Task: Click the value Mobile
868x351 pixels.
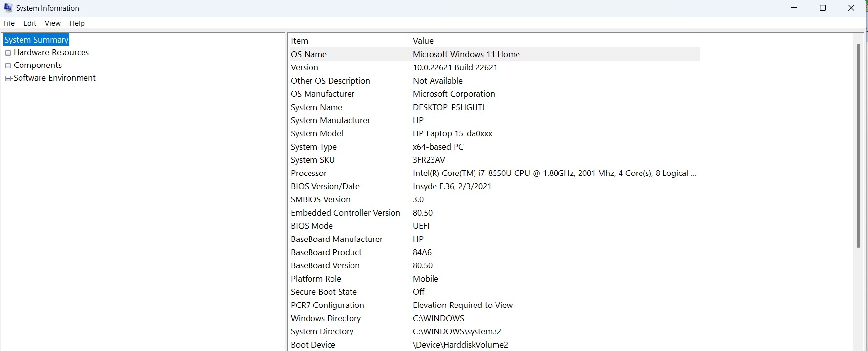Action: tap(426, 279)
